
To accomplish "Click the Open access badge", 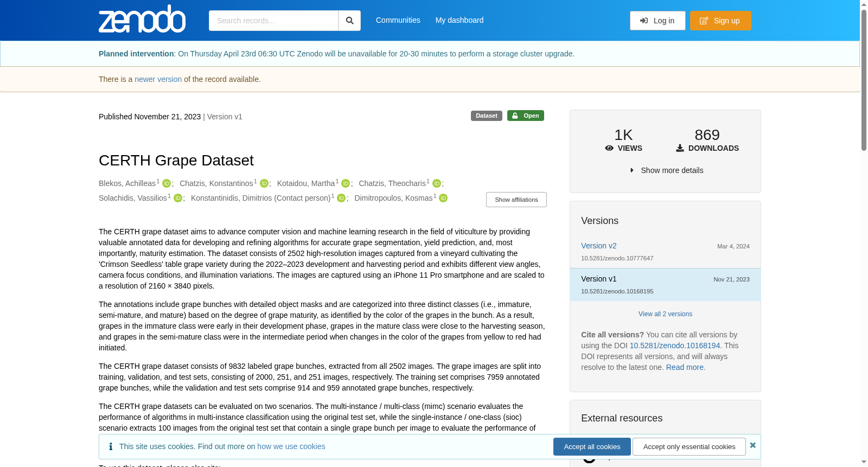I will (526, 116).
